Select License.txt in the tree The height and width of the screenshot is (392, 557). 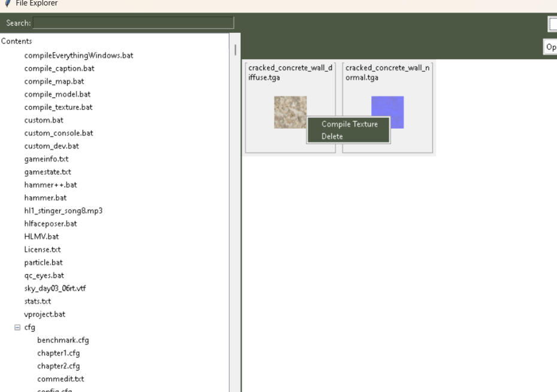click(x=42, y=250)
